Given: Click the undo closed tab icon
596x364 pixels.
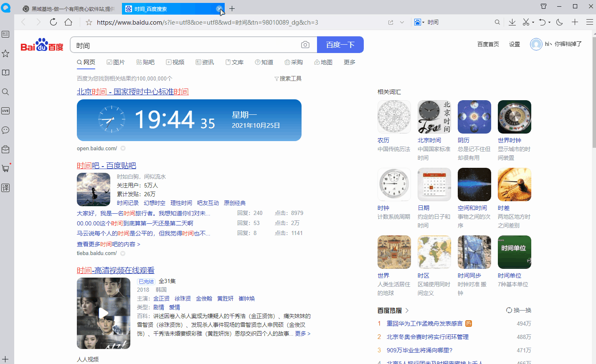Looking at the screenshot, I should [542, 22].
